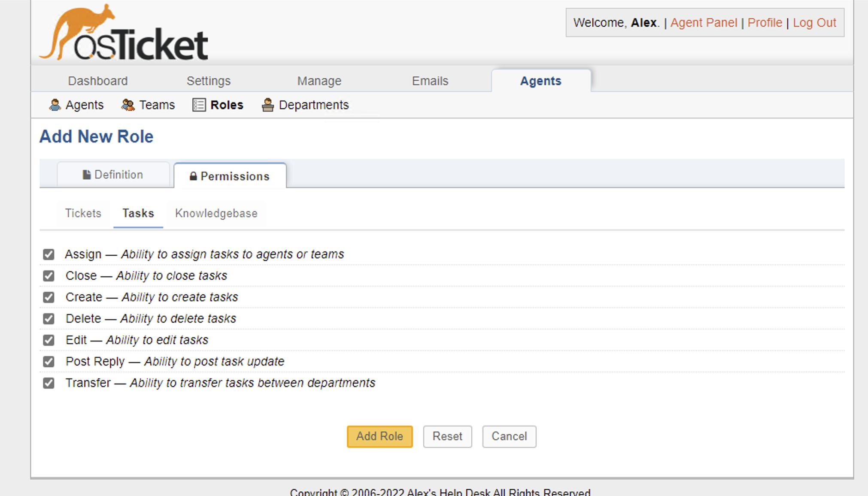Disable the Post Reply permission
Image resolution: width=868 pixels, height=496 pixels.
pyautogui.click(x=49, y=362)
